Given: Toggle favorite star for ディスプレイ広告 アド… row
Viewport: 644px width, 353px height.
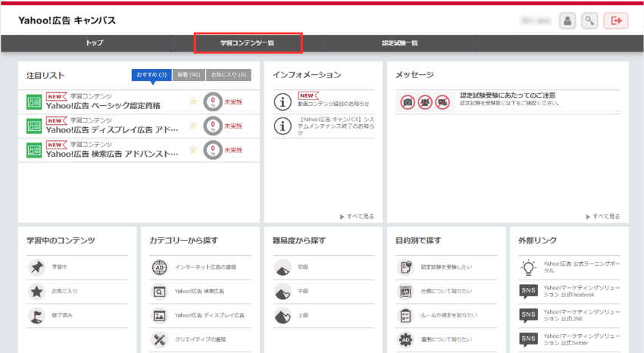Looking at the screenshot, I should (x=193, y=126).
